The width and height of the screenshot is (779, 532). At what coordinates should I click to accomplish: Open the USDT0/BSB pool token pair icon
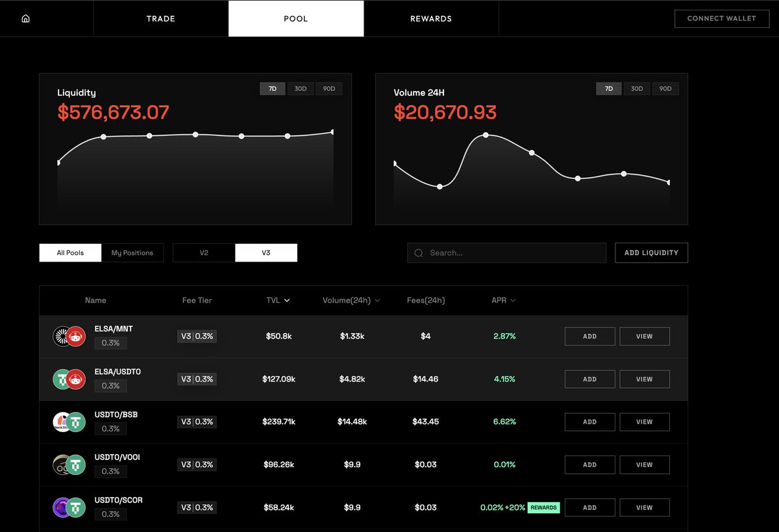click(x=69, y=422)
